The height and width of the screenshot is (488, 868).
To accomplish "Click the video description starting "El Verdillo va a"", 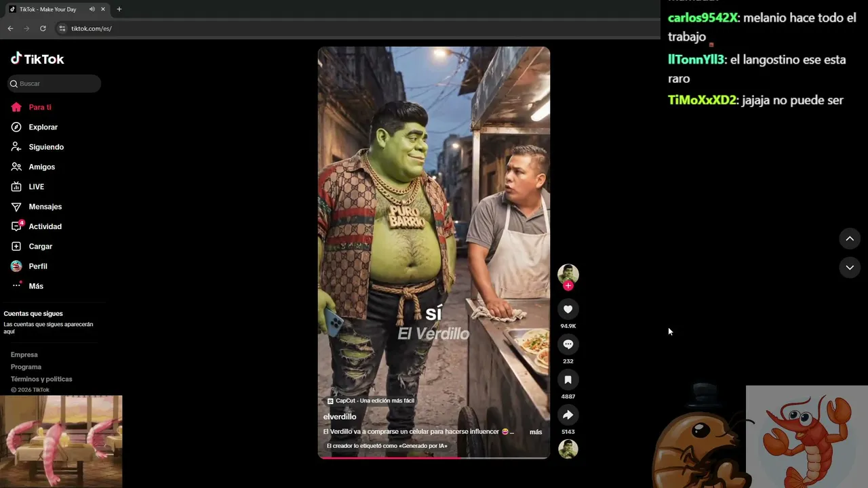I will point(418,432).
